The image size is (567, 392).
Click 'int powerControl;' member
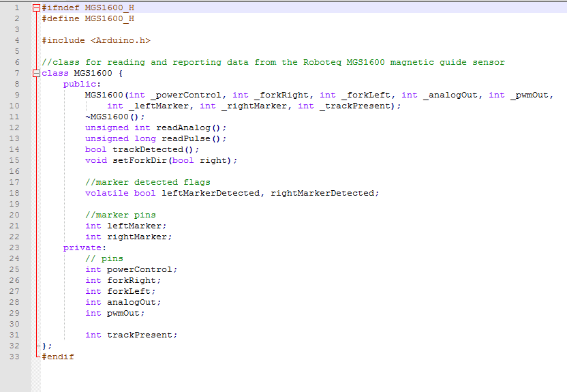[132, 269]
